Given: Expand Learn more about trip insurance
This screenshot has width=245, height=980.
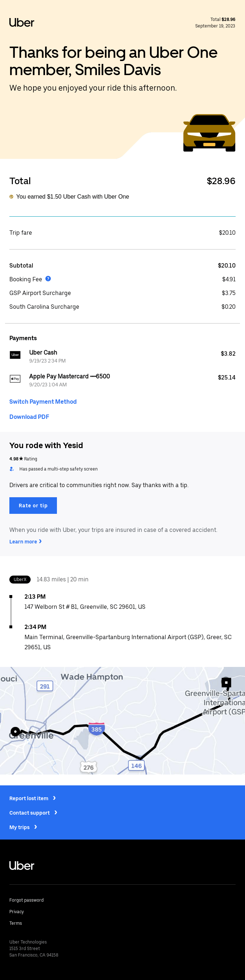Looking at the screenshot, I should click(26, 541).
